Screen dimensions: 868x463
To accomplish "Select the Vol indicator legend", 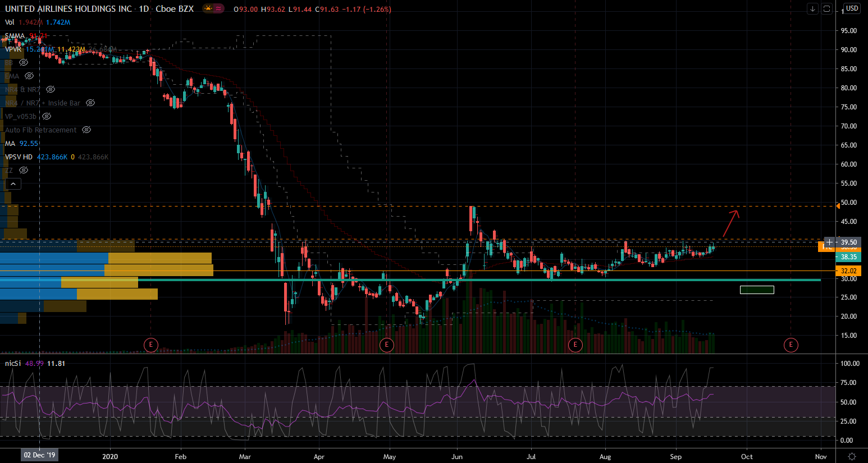I will tap(10, 22).
